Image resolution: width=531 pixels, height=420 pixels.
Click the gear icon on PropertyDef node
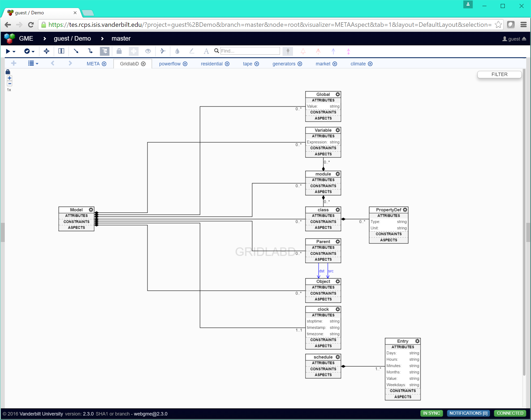click(405, 210)
